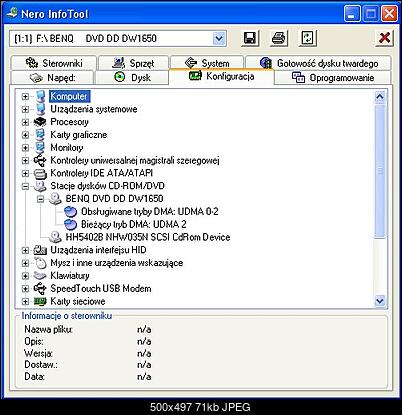Click the red X exit icon

tap(384, 38)
